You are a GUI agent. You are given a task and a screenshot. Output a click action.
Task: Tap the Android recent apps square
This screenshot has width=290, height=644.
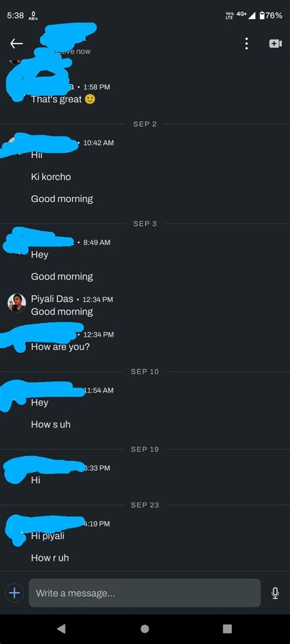pos(227,629)
